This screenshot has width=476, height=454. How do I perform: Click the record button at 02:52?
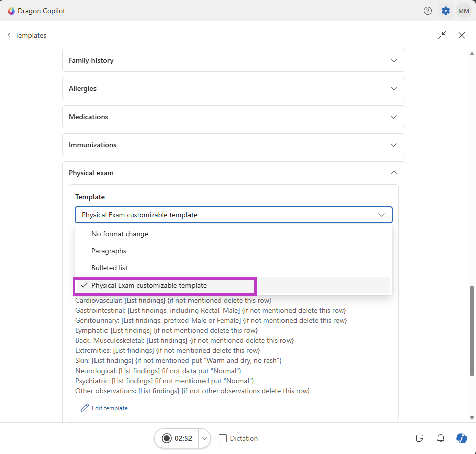tap(167, 438)
